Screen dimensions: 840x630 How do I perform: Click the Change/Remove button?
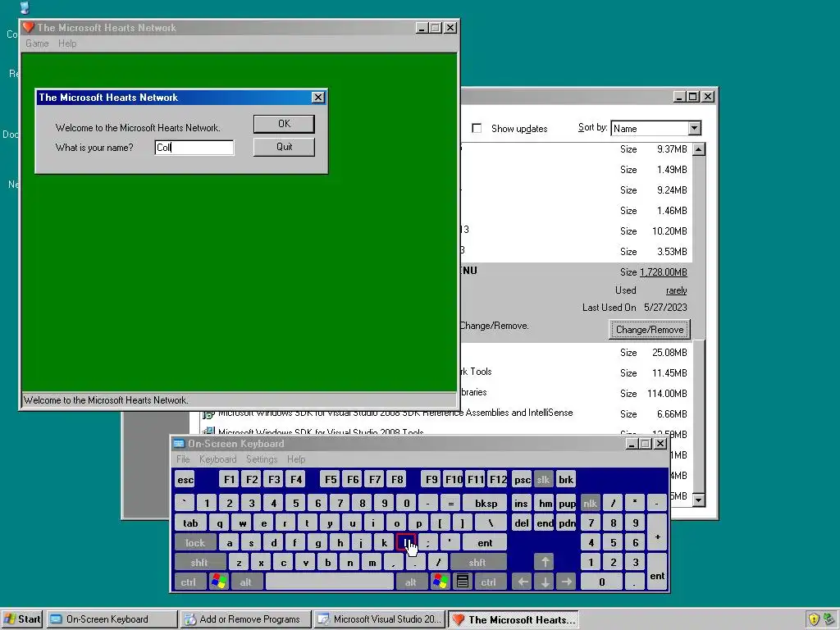[x=650, y=330]
